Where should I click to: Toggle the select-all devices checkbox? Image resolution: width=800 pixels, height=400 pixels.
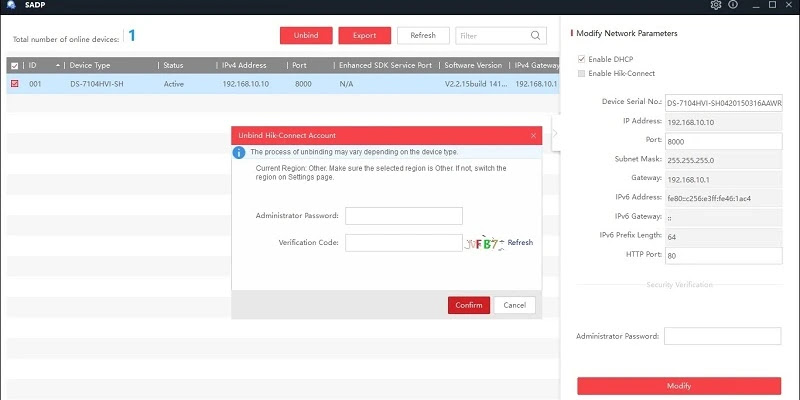click(x=14, y=65)
